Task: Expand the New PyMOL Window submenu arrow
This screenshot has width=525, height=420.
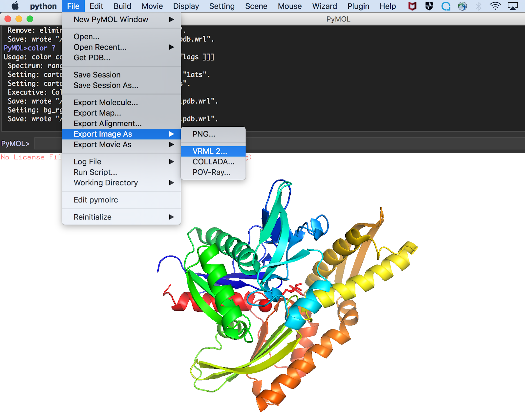Action: coord(171,20)
